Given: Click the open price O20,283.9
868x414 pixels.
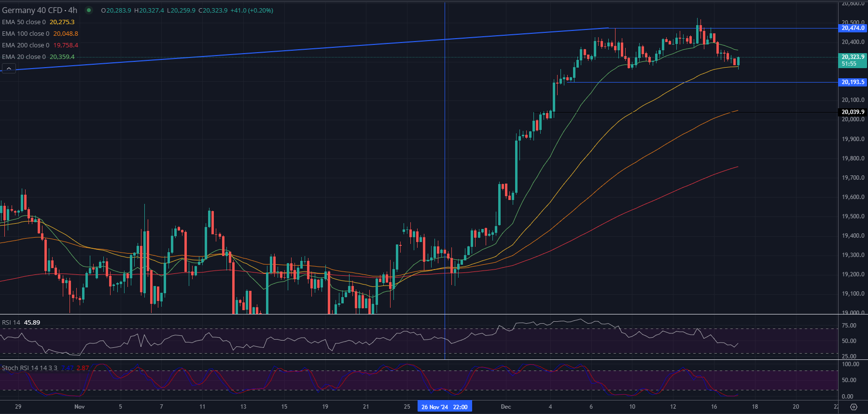Looking at the screenshot, I should [x=116, y=10].
